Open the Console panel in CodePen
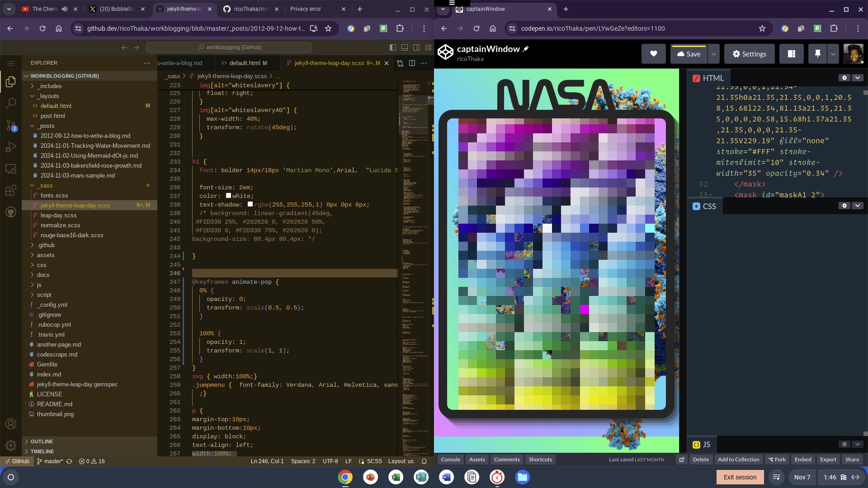Image resolution: width=868 pixels, height=488 pixels. [450, 460]
